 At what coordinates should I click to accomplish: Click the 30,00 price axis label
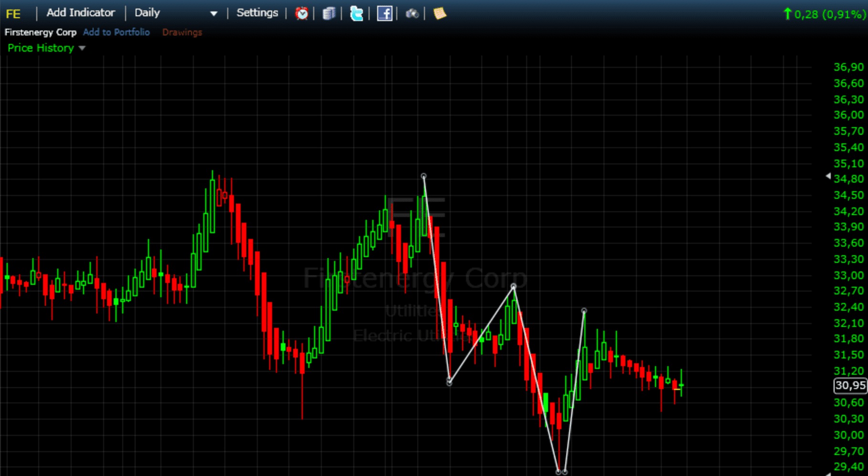click(848, 435)
